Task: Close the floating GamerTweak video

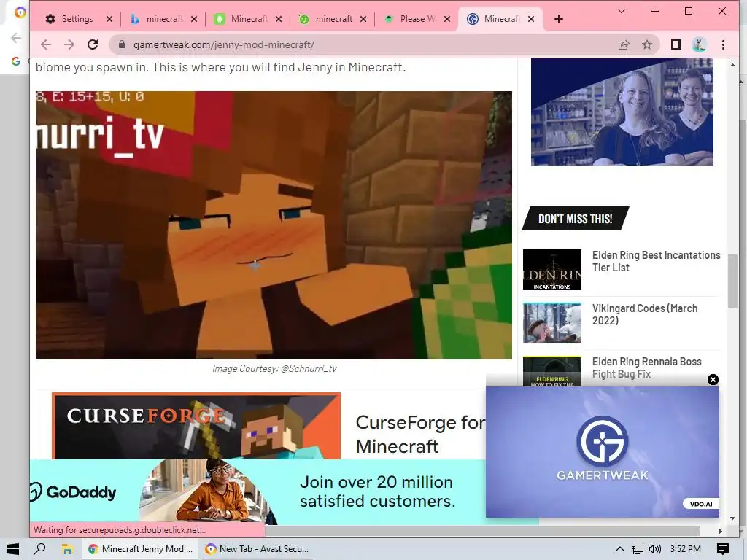Action: 713,379
